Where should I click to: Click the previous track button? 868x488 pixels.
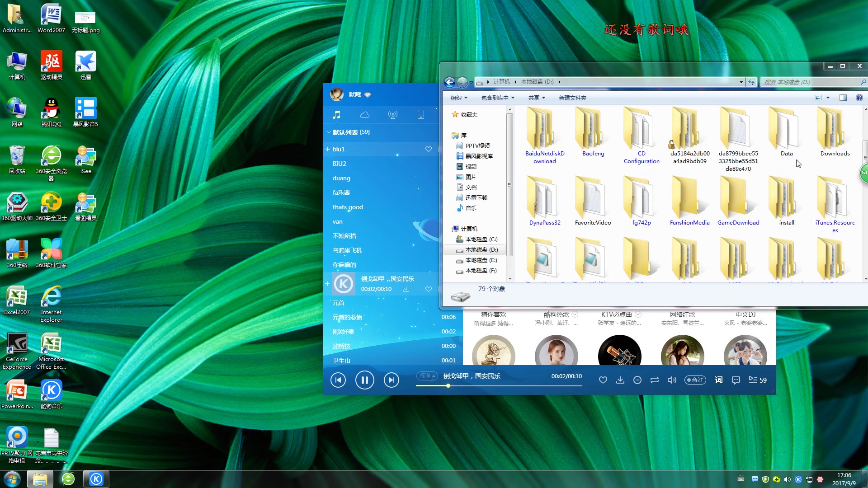[338, 380]
